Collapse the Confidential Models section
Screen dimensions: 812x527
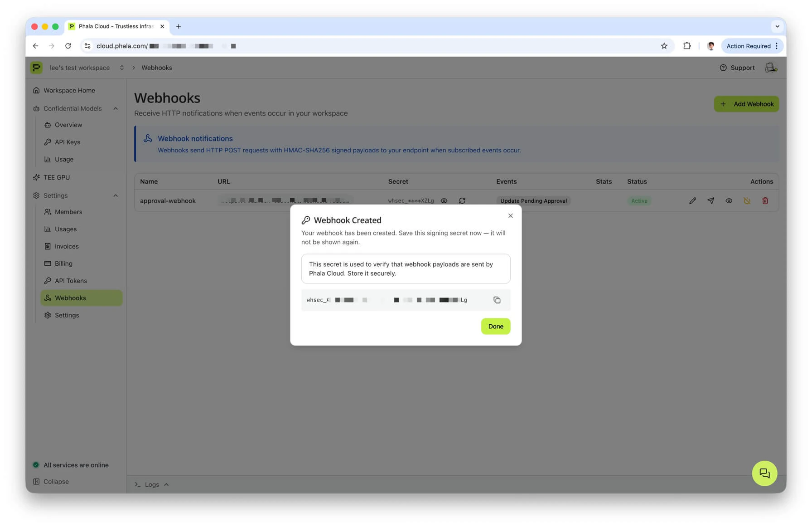tap(116, 108)
